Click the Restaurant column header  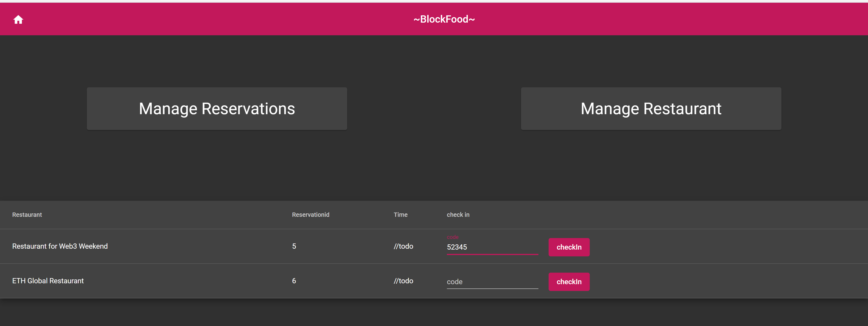tap(27, 215)
